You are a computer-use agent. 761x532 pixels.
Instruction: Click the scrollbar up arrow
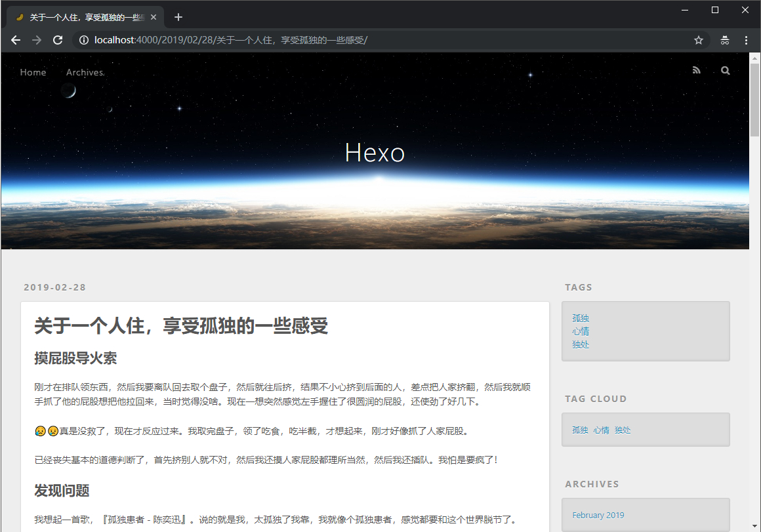pos(754,58)
